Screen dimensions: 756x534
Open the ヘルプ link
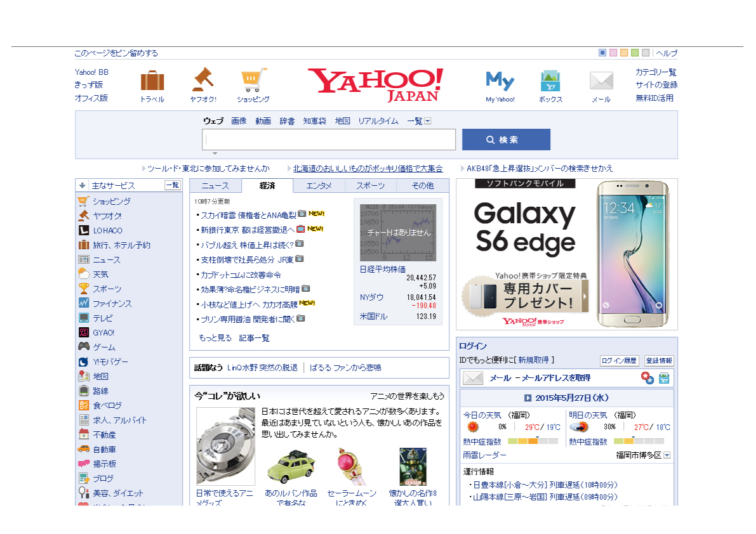point(666,53)
